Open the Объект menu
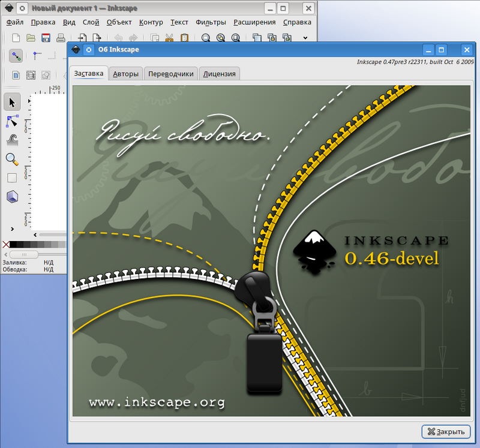The image size is (480, 448). 119,22
